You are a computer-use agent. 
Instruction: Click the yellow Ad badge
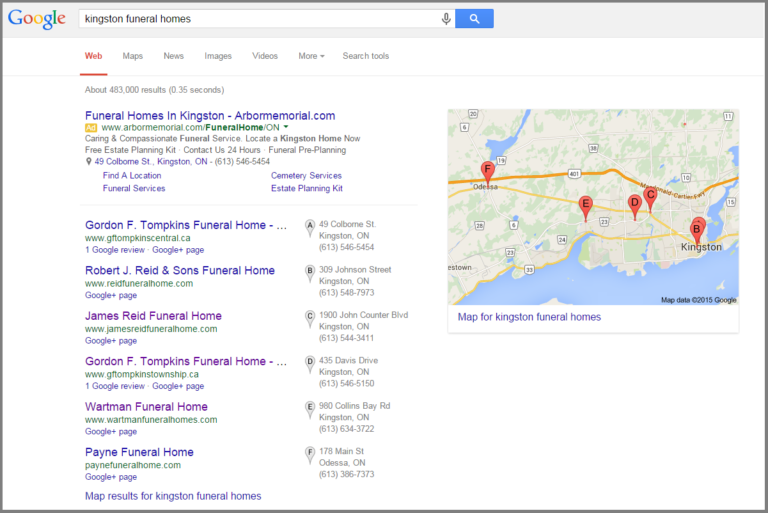[x=91, y=128]
